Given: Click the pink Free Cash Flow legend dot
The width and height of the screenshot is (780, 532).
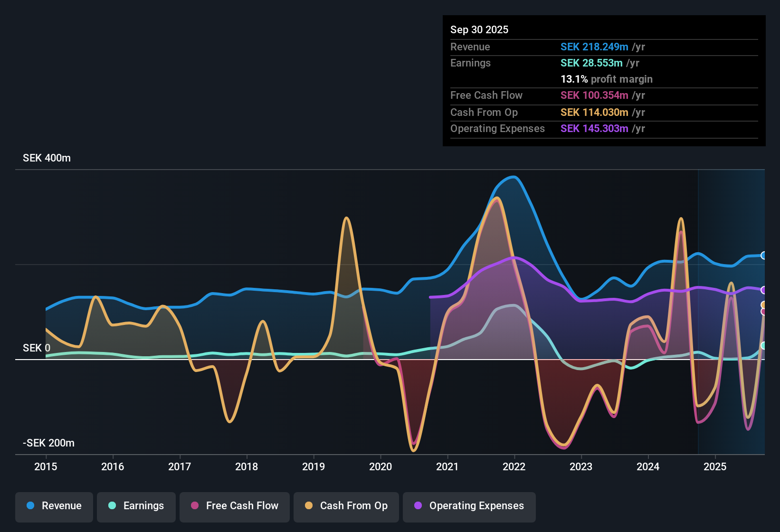Looking at the screenshot, I should 195,505.
